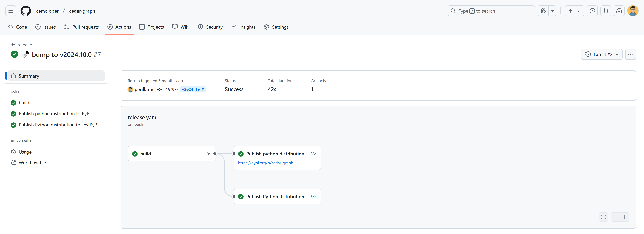Open the three-dots run options menu

(630, 54)
